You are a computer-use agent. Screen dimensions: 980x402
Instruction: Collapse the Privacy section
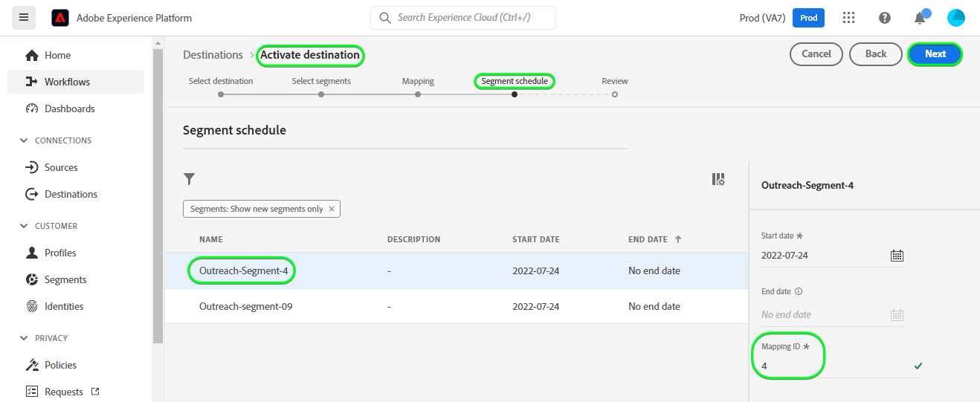click(x=23, y=338)
